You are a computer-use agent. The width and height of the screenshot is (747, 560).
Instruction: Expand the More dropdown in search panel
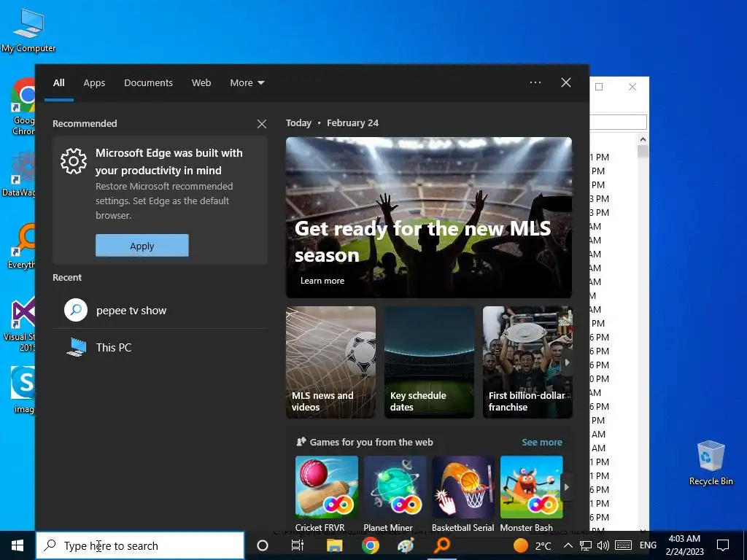(247, 83)
